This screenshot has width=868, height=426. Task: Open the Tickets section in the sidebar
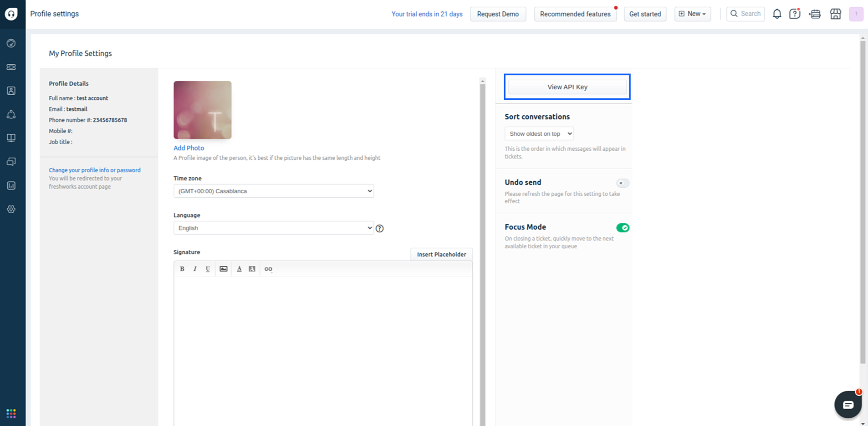[x=11, y=67]
